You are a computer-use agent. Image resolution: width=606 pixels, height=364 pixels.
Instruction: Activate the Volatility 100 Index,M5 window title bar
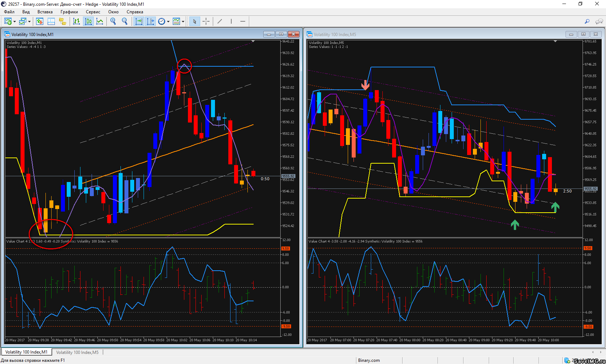pos(433,34)
